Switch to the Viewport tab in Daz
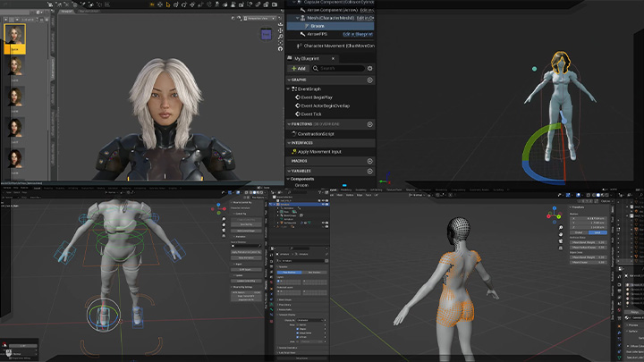 [66, 11]
